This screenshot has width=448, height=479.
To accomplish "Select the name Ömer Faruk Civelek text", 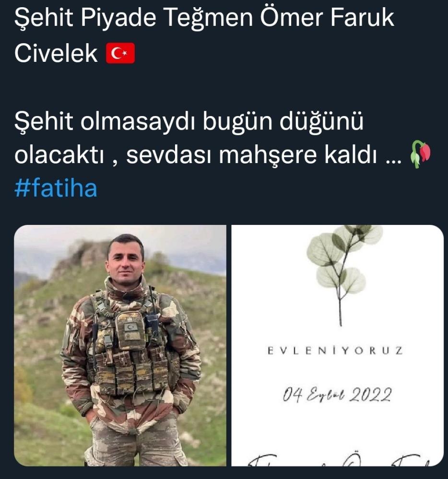I will (204, 35).
